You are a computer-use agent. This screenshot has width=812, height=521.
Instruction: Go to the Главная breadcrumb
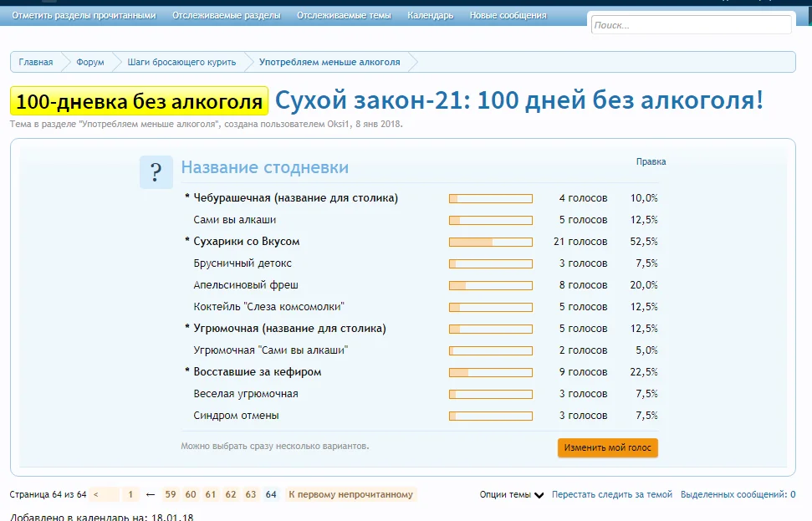pyautogui.click(x=36, y=62)
